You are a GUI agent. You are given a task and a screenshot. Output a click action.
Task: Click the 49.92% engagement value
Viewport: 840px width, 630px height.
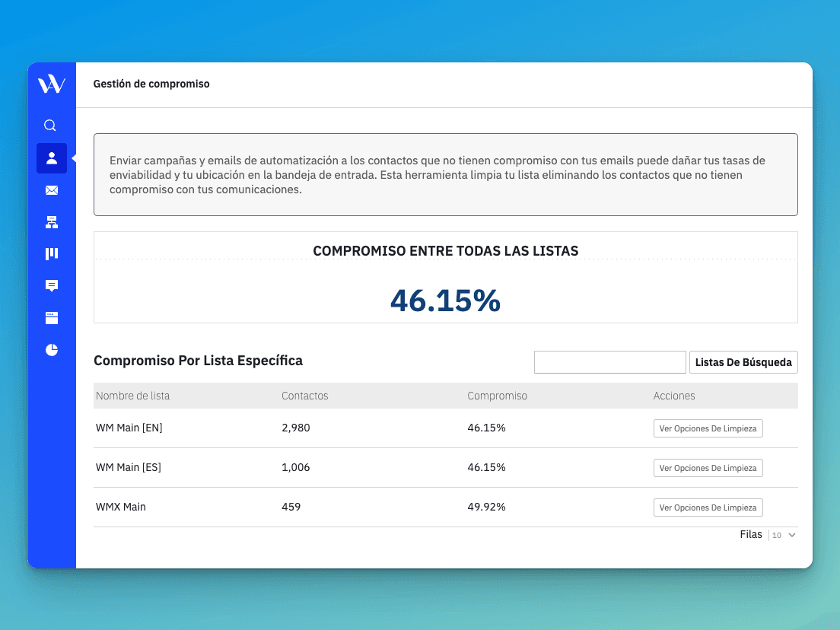click(486, 507)
